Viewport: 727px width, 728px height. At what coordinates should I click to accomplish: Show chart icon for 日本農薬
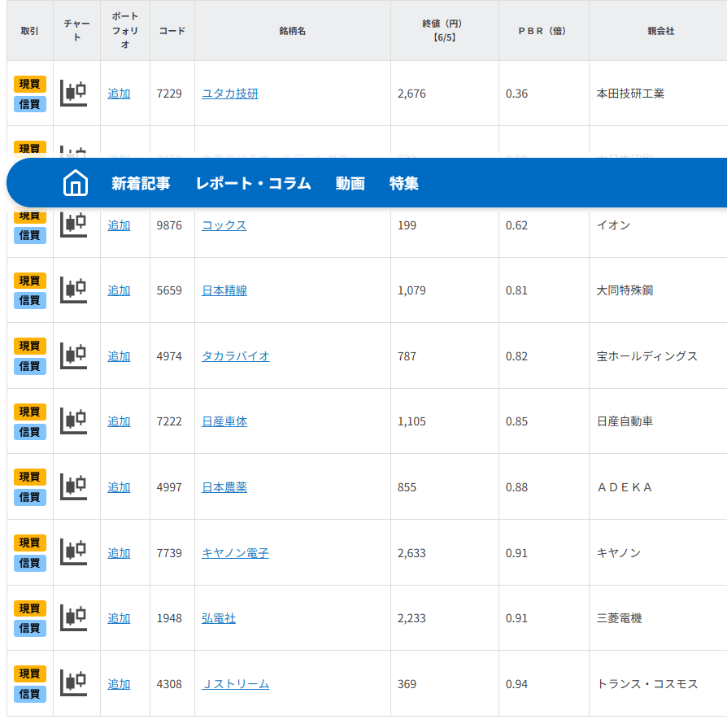[x=74, y=486]
